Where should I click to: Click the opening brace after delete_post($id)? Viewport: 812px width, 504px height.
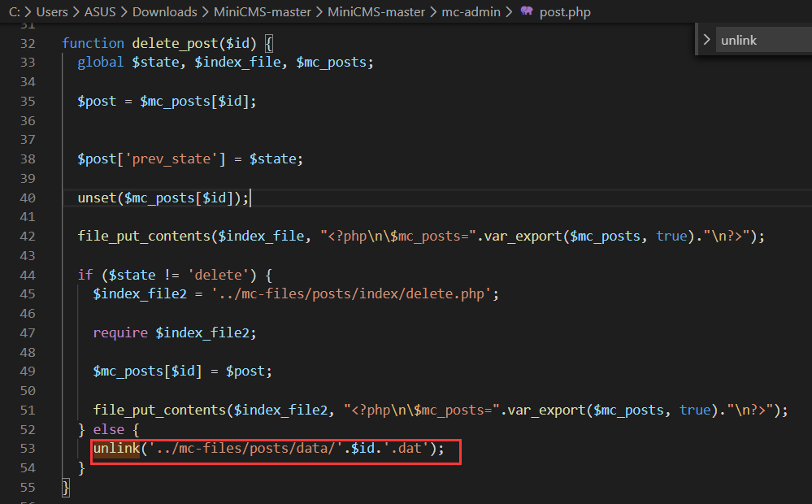click(269, 44)
